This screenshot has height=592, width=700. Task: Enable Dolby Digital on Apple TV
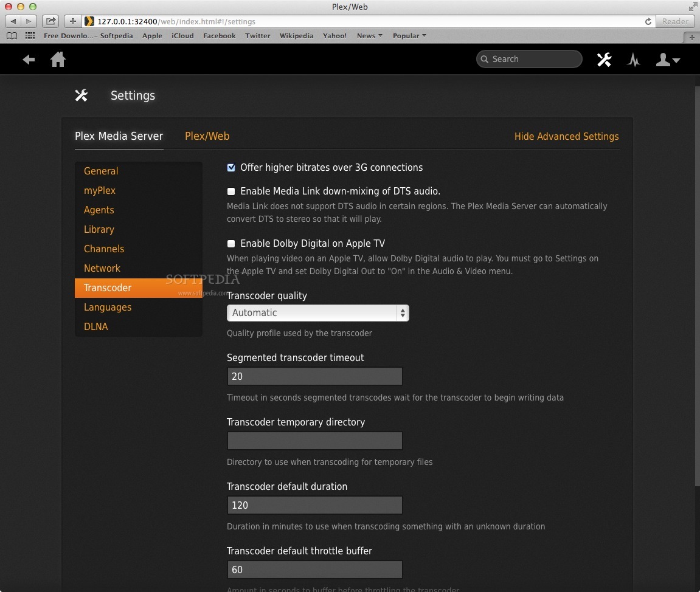(231, 244)
